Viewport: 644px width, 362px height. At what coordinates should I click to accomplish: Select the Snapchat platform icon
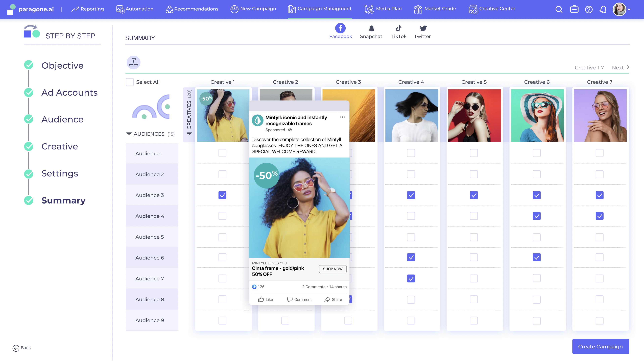tap(371, 29)
